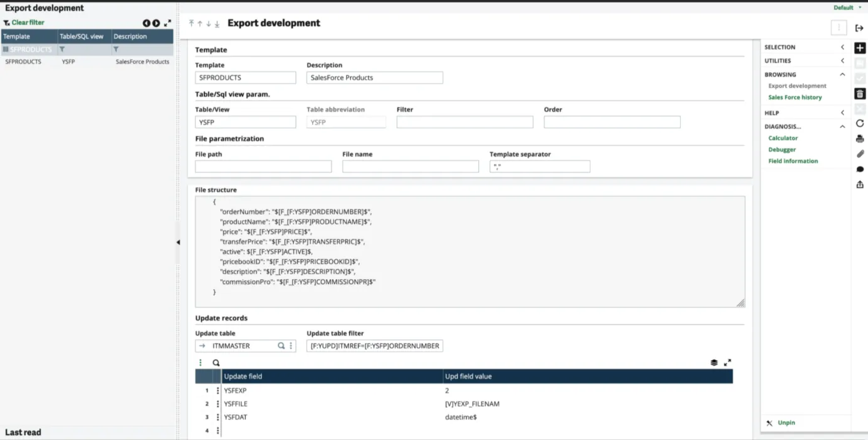Open Field information link
Image resolution: width=868 pixels, height=440 pixels.
point(793,161)
